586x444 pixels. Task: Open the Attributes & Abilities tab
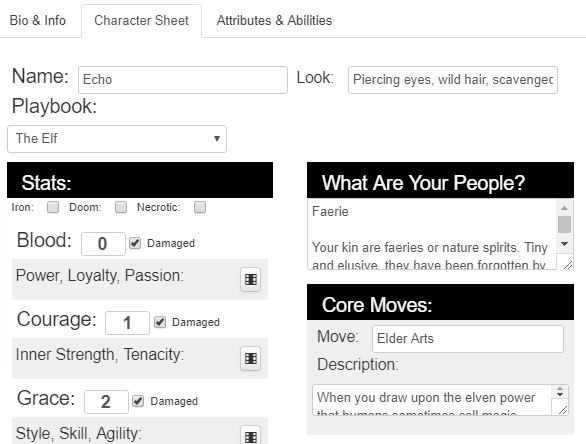coord(274,20)
